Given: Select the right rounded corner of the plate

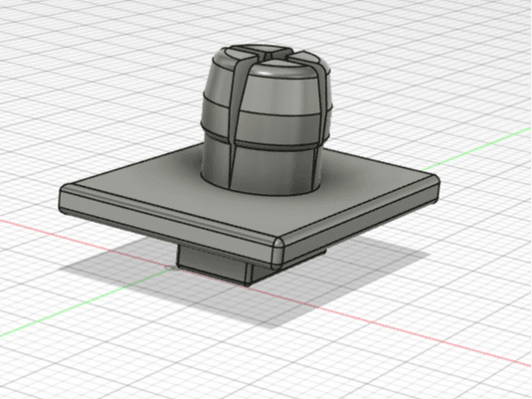Looking at the screenshot, I should click(x=436, y=189).
